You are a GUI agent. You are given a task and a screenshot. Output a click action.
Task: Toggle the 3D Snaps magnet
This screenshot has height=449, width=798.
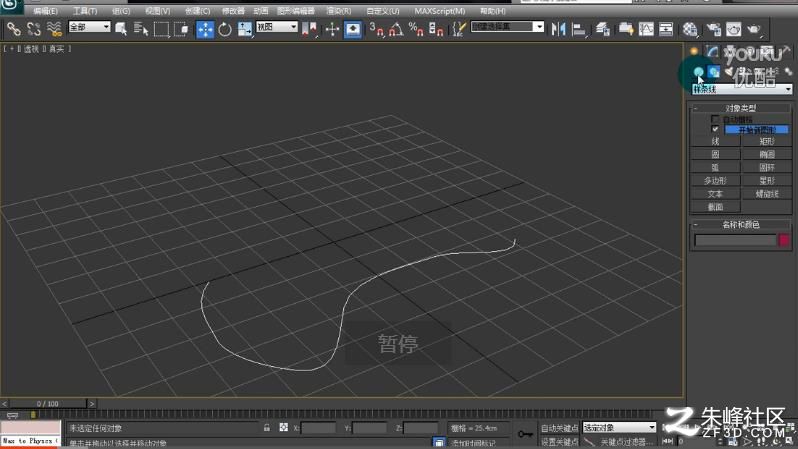pyautogui.click(x=376, y=29)
